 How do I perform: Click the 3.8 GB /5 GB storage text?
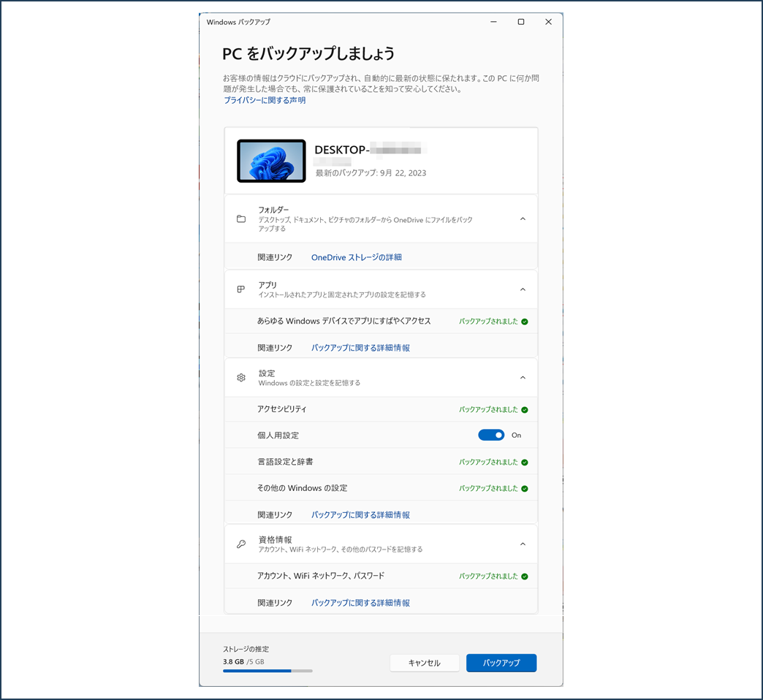coord(243,661)
